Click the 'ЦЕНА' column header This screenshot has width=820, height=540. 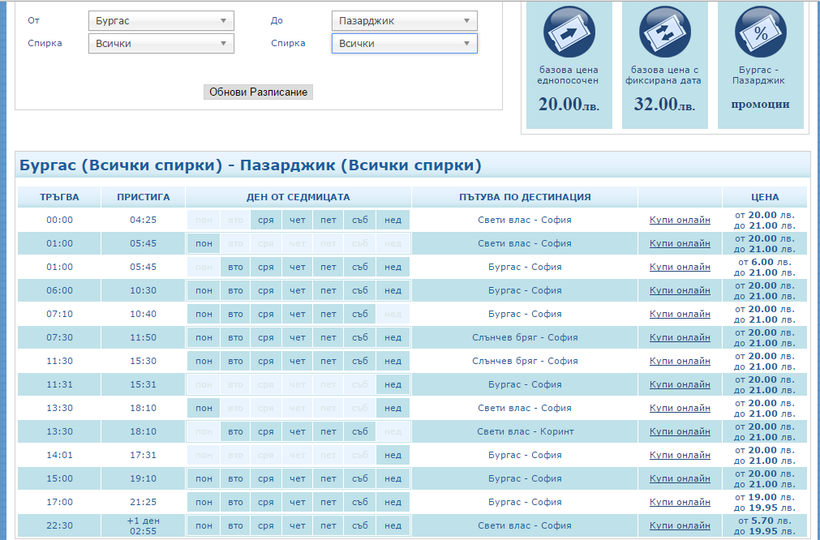[764, 197]
